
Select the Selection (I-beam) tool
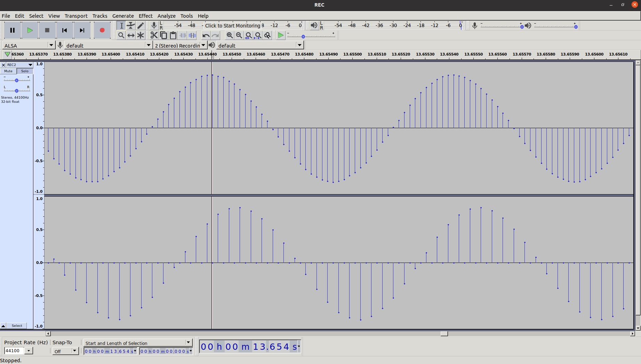point(121,25)
